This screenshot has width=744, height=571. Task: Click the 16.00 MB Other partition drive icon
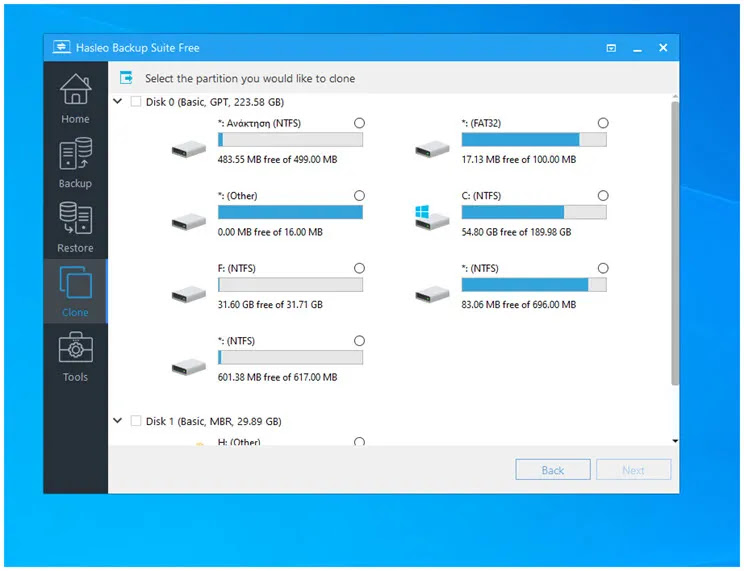[x=189, y=221]
